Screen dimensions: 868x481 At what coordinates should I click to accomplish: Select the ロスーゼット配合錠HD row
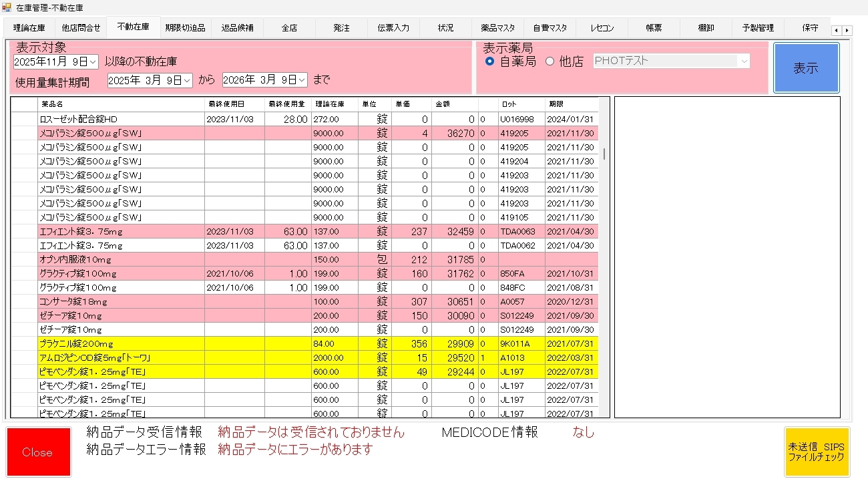coord(120,119)
